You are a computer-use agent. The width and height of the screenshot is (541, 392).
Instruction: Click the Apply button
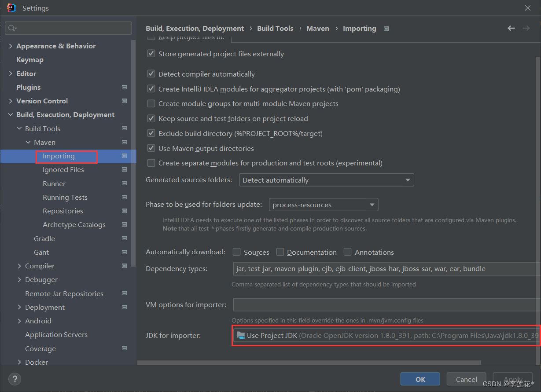(513, 379)
